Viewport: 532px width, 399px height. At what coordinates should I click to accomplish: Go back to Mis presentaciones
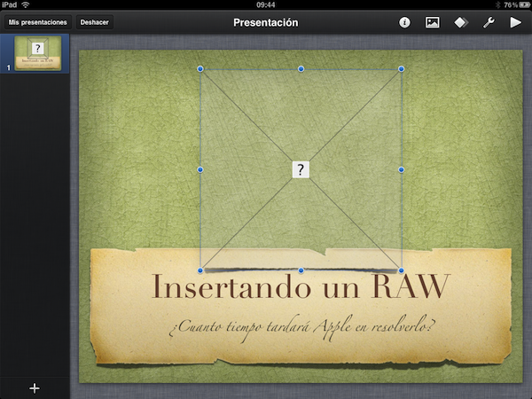coord(37,22)
